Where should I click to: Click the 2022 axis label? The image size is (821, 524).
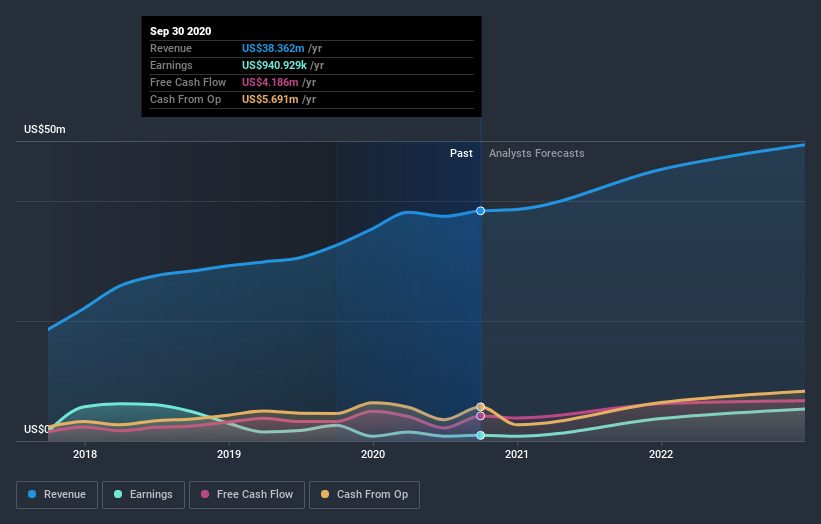coord(661,454)
